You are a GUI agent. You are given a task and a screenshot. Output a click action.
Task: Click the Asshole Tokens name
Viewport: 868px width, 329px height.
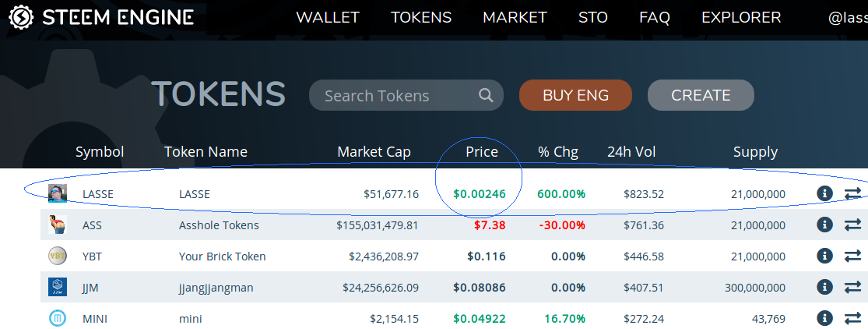point(219,225)
